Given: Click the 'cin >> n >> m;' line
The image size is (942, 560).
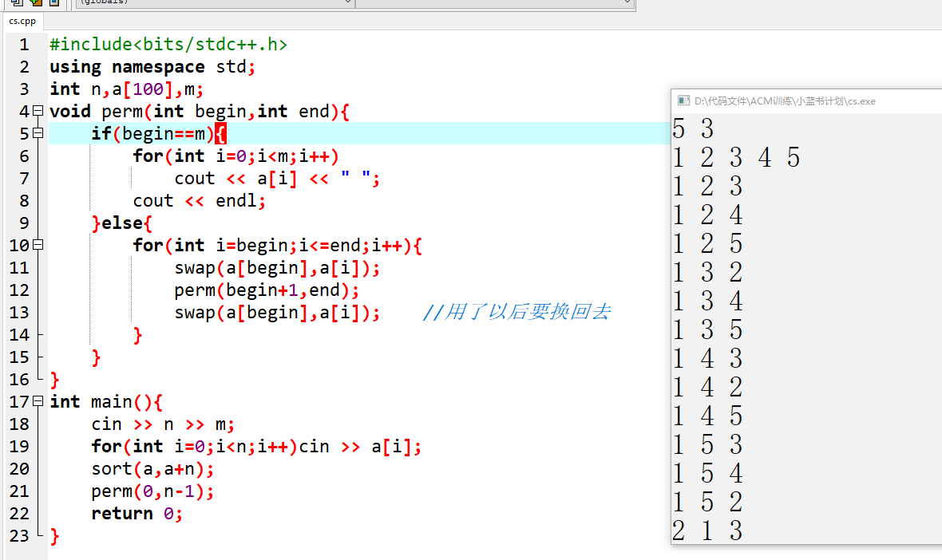Looking at the screenshot, I should (163, 424).
